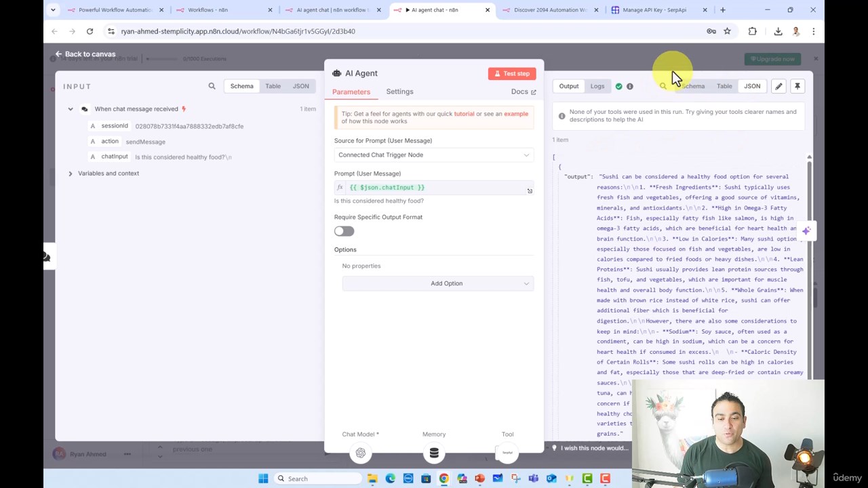Open the Parameters tab
868x488 pixels.
tap(351, 91)
